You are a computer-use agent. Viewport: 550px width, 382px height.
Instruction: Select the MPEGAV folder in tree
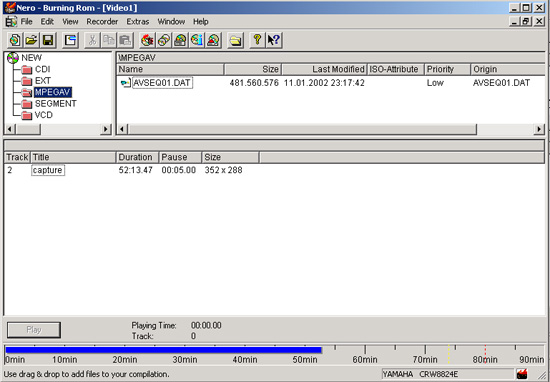pyautogui.click(x=53, y=92)
